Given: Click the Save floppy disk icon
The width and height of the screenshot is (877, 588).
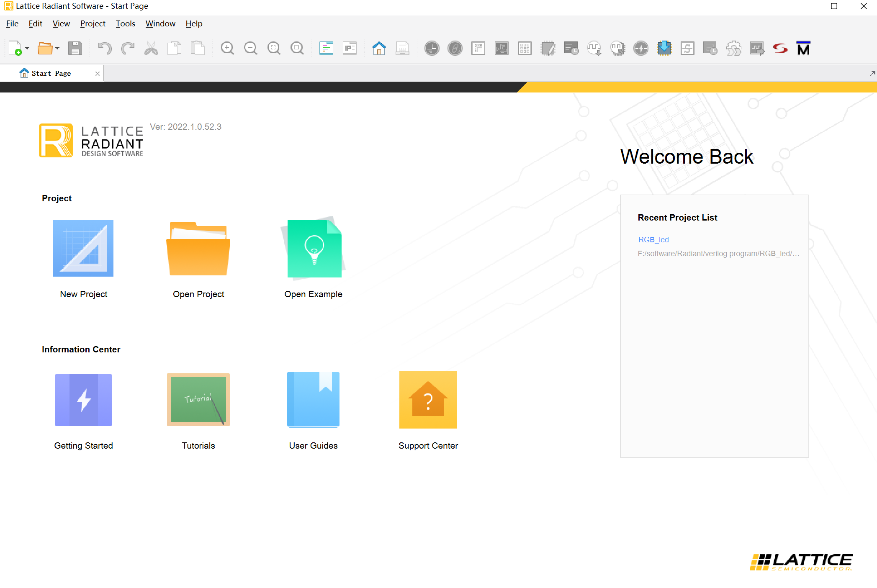Looking at the screenshot, I should (x=75, y=49).
